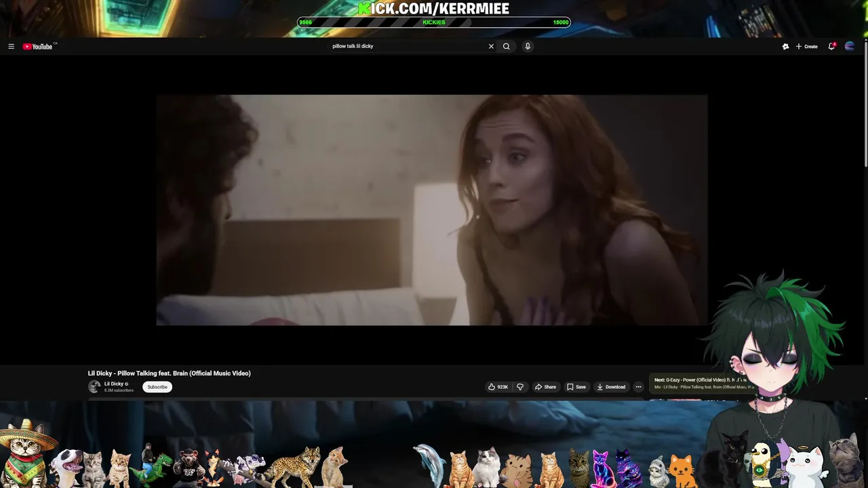Screen dimensions: 868x488
Task: Subscribe to Lil Dicky
Action: coord(157,387)
